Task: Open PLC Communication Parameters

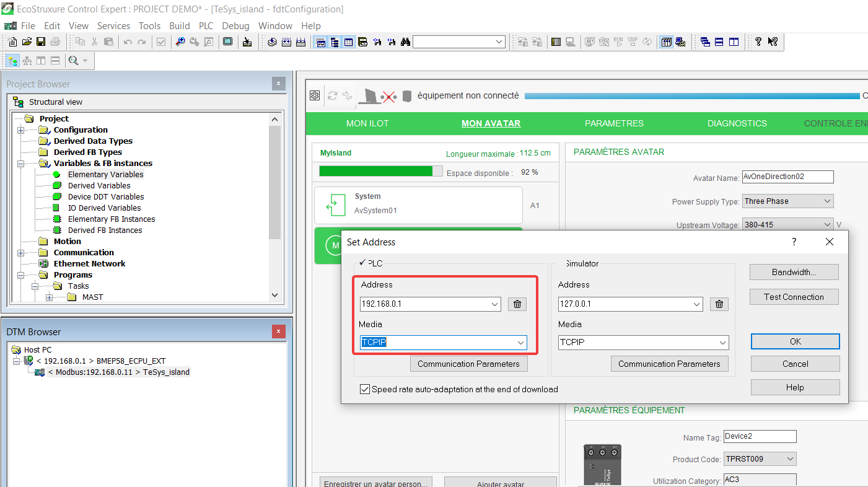Action: coord(468,364)
